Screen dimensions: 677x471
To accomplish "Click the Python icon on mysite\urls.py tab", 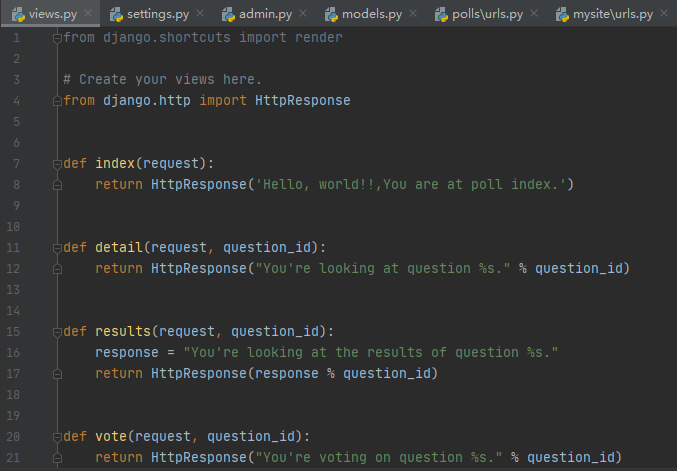I will (x=551, y=15).
